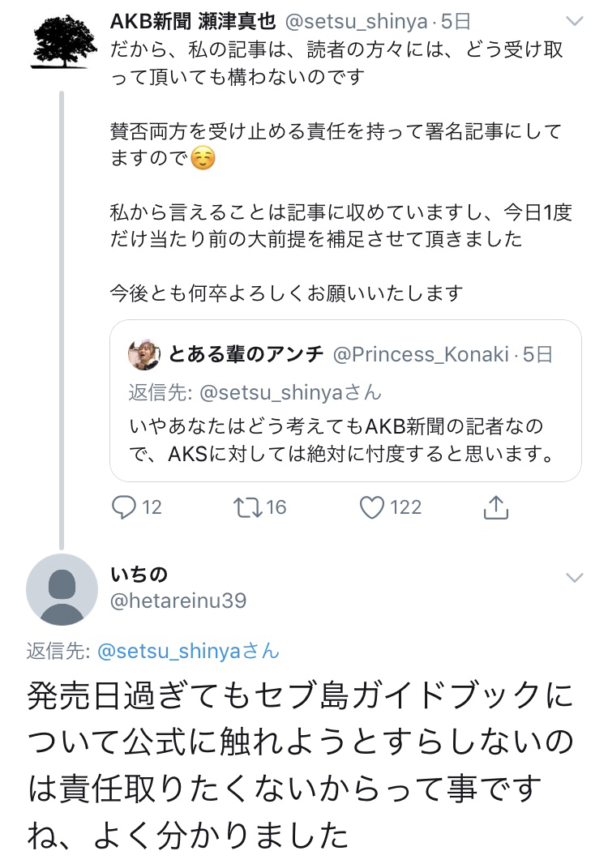This screenshot has width=608, height=868.
Task: Open AKB新聞 瀬津真也 display name
Action: (193, 22)
